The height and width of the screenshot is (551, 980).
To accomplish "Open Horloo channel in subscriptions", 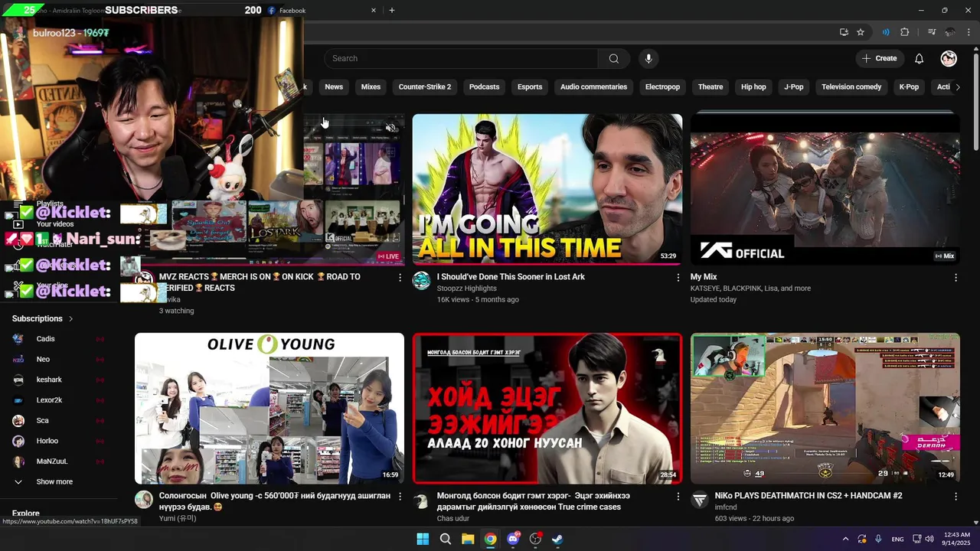I will [x=57, y=441].
